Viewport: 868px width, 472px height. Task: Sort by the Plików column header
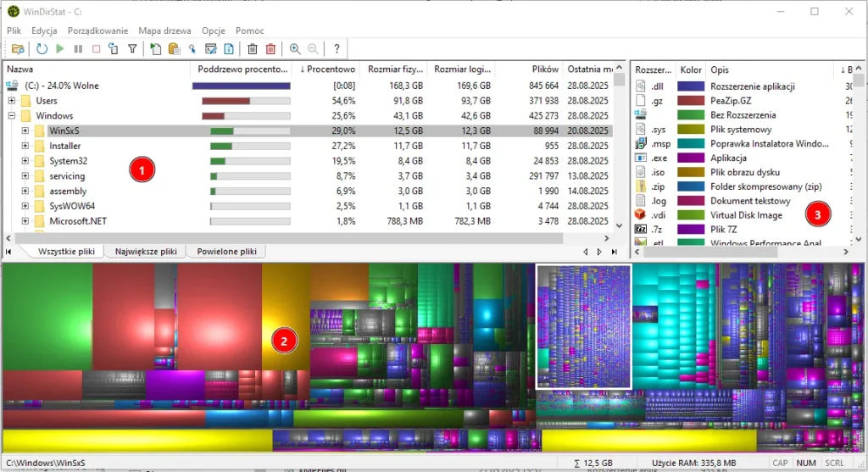tap(530, 69)
